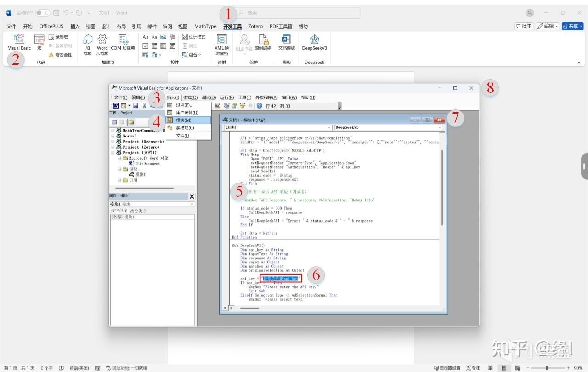Open the 编辑 mode dropdown
Image resolution: width=588 pixels, height=372 pixels.
(548, 26)
